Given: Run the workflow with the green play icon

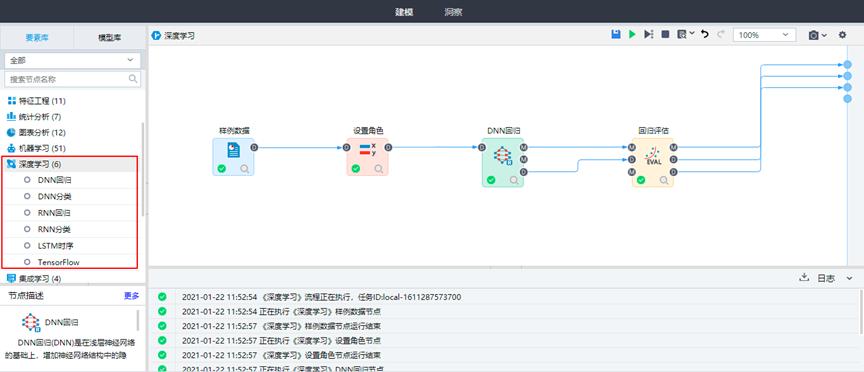Looking at the screenshot, I should 632,34.
